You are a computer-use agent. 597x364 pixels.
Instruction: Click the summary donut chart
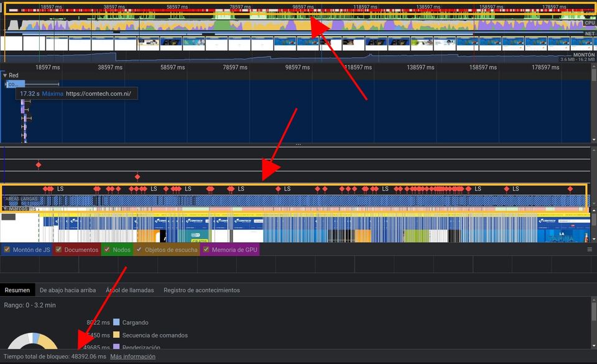click(33, 341)
